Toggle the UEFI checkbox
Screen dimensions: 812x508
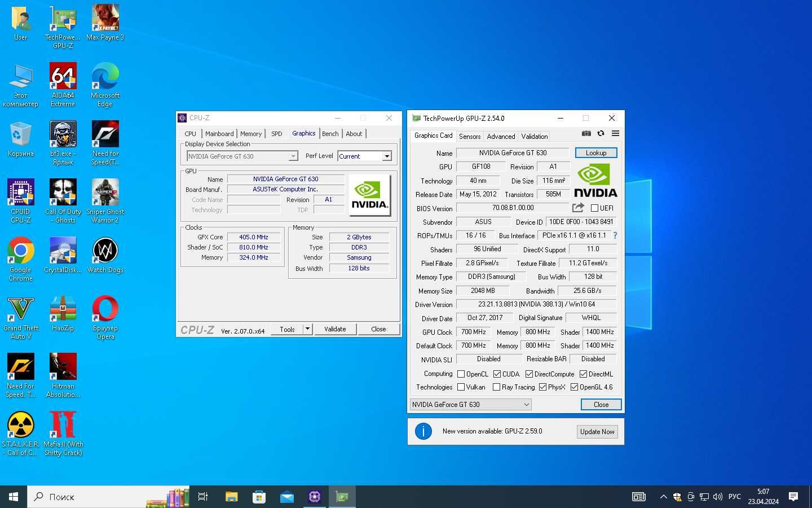[594, 208]
